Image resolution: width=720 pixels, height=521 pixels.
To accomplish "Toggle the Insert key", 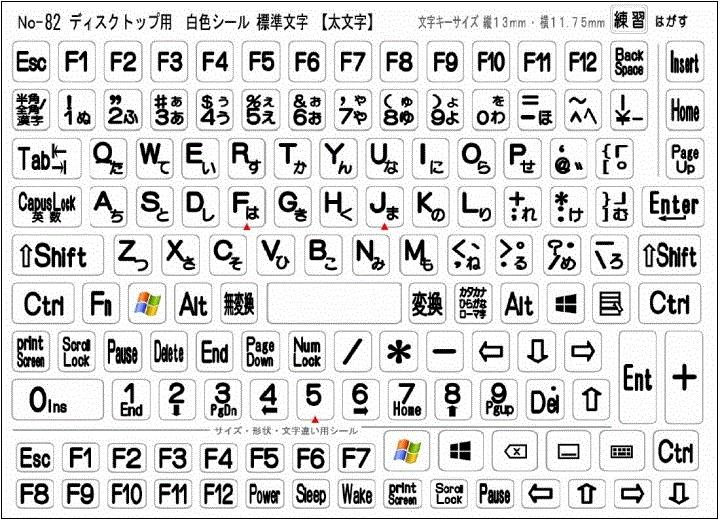I will coord(685,62).
